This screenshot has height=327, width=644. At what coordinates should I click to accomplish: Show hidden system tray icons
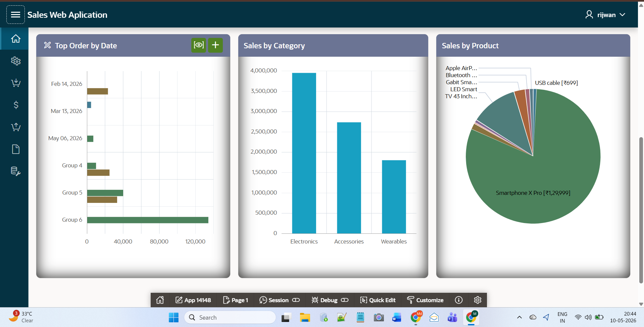pyautogui.click(x=519, y=317)
